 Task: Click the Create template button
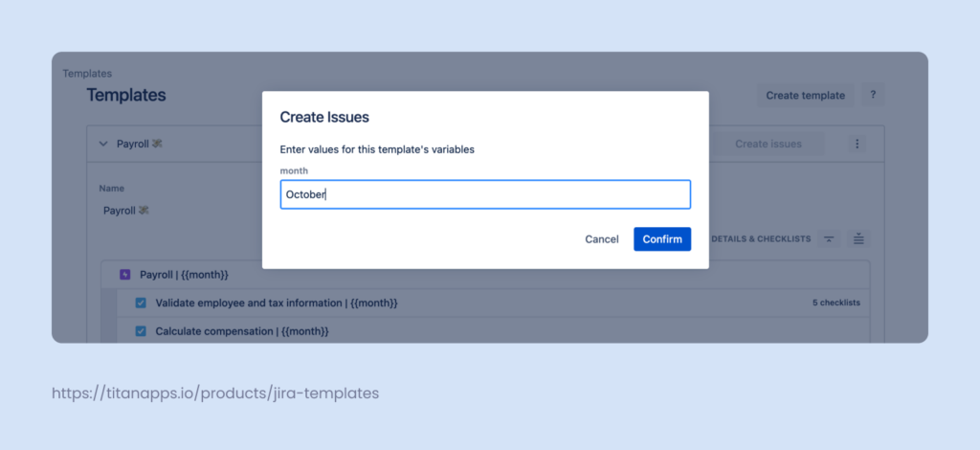pyautogui.click(x=806, y=96)
